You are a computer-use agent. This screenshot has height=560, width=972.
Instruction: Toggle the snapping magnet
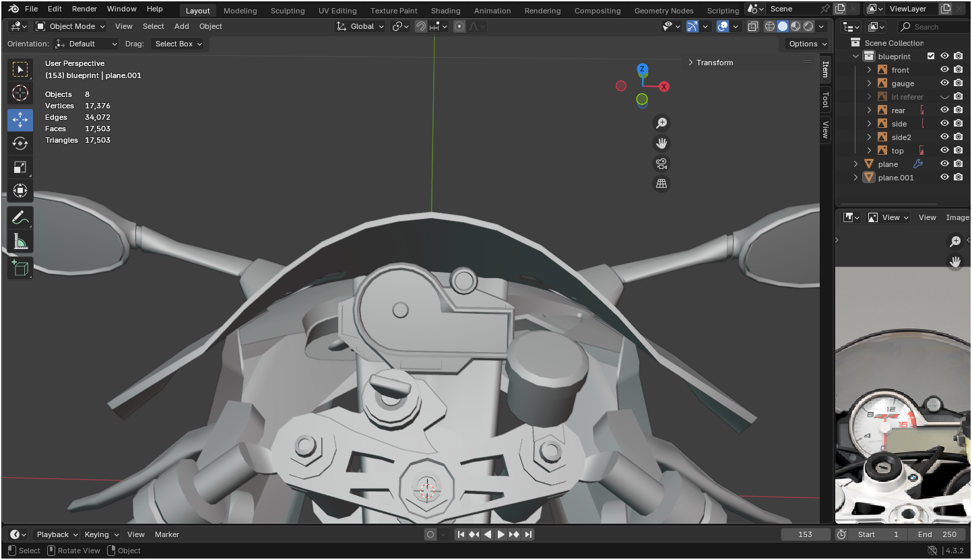pos(421,26)
